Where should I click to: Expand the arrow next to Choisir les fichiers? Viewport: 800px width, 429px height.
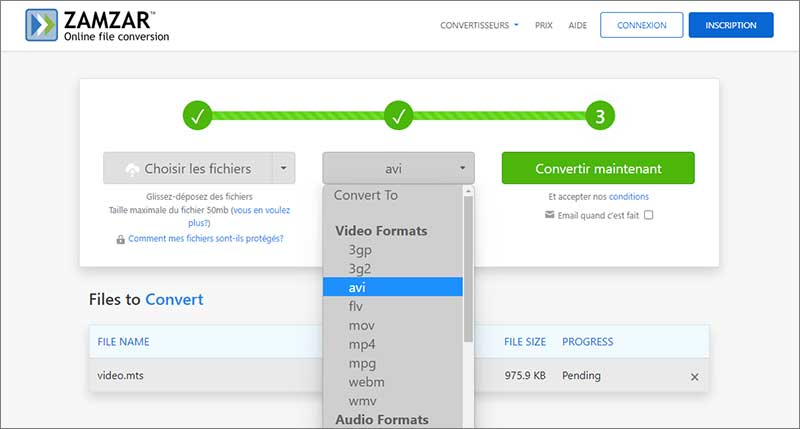[284, 168]
